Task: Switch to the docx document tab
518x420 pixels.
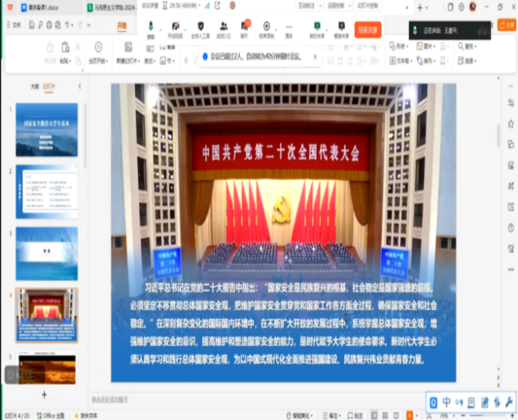Action: [x=43, y=7]
